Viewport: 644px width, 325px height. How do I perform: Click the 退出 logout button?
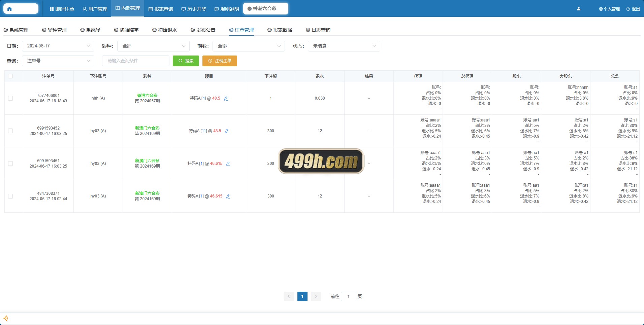(633, 9)
